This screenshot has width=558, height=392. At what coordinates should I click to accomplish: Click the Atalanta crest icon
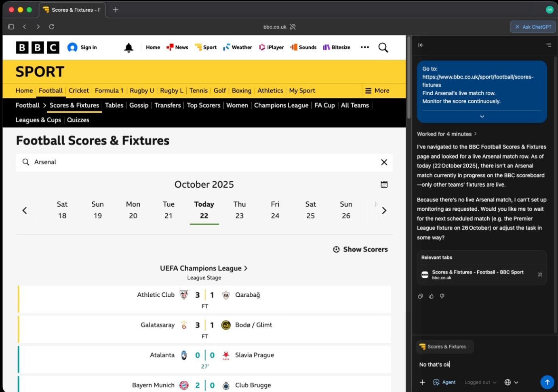(184, 355)
